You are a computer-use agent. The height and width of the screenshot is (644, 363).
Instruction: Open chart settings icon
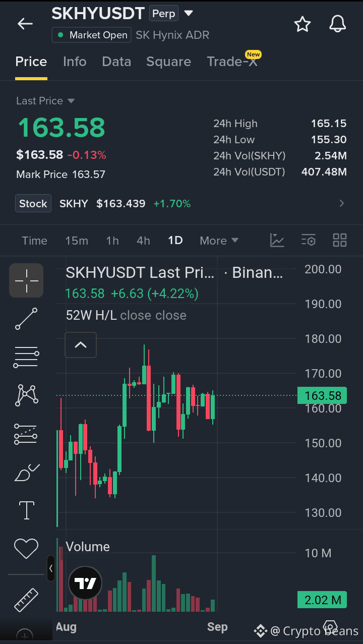(308, 240)
